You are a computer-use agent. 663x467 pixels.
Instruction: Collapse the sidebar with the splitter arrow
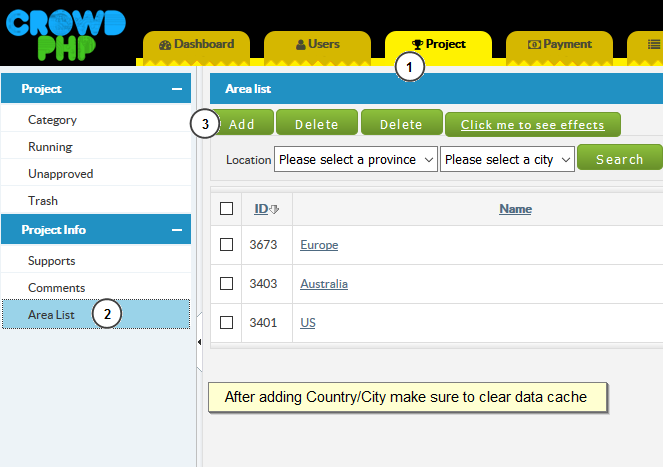click(x=199, y=342)
